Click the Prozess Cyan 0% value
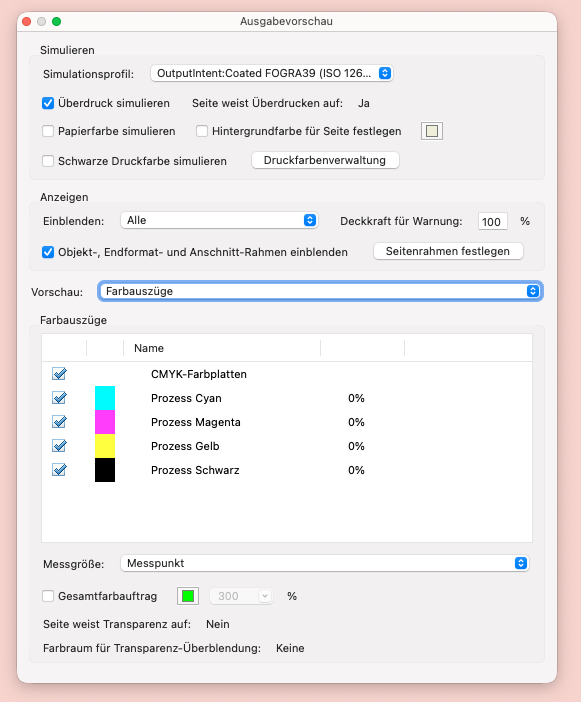581x702 pixels. pos(356,398)
